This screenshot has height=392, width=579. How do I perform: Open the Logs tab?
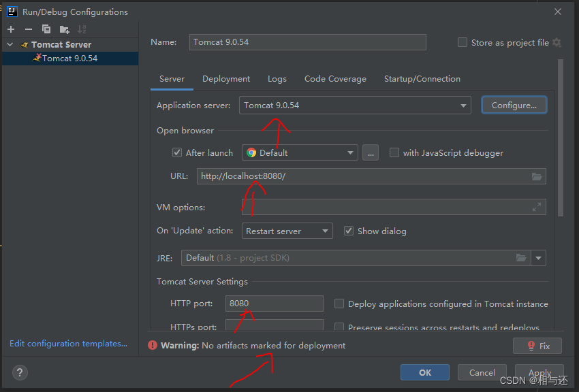277,79
